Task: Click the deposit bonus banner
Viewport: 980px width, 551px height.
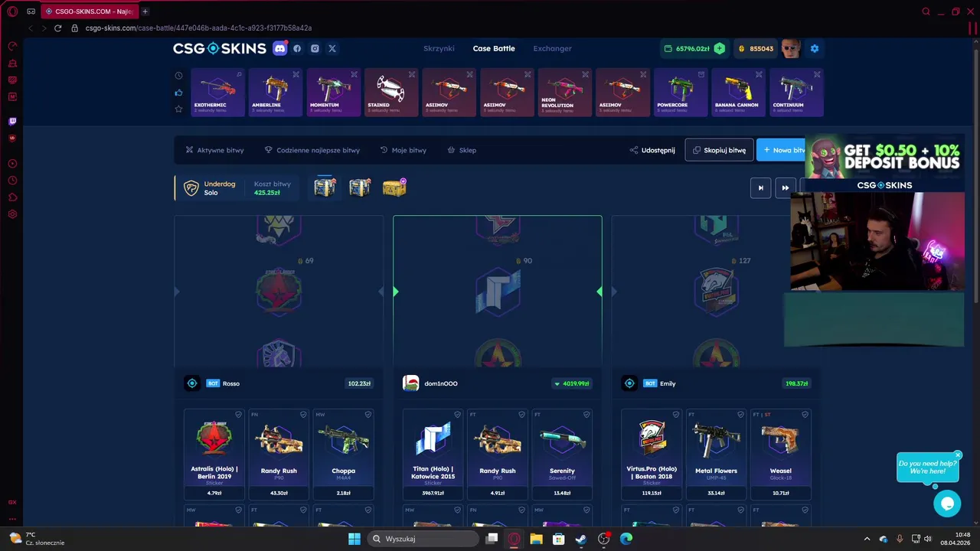Action: [x=884, y=162]
